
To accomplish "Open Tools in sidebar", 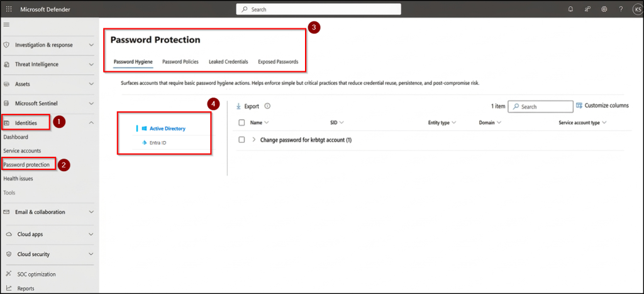I will 9,193.
